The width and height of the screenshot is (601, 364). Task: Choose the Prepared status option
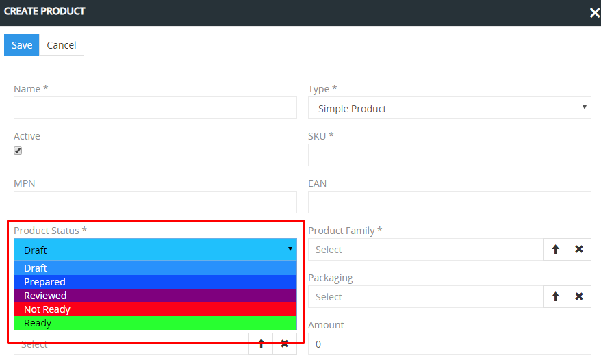click(x=155, y=282)
